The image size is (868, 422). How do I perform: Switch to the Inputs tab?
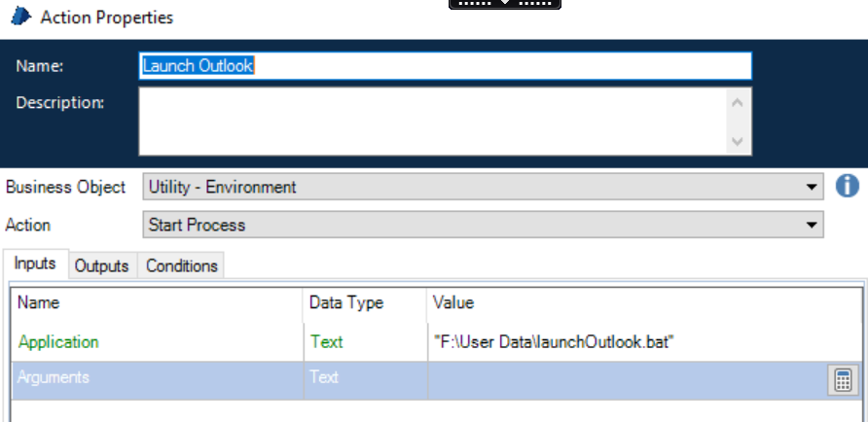(x=36, y=264)
